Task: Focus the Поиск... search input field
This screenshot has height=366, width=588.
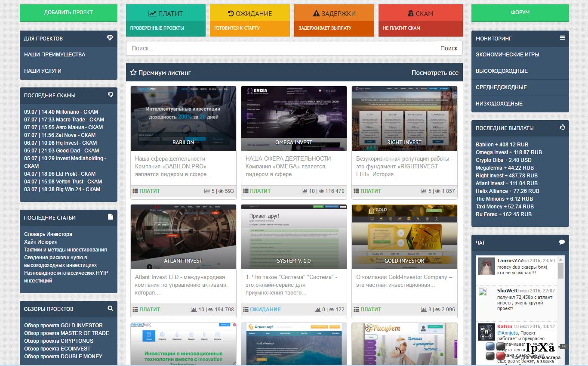Action: (x=280, y=48)
